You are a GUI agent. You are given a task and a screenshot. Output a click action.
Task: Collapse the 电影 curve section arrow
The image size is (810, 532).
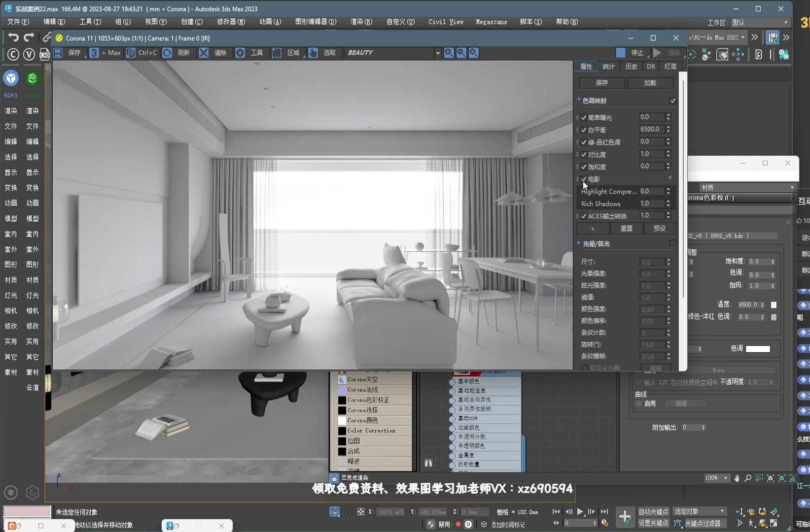669,178
